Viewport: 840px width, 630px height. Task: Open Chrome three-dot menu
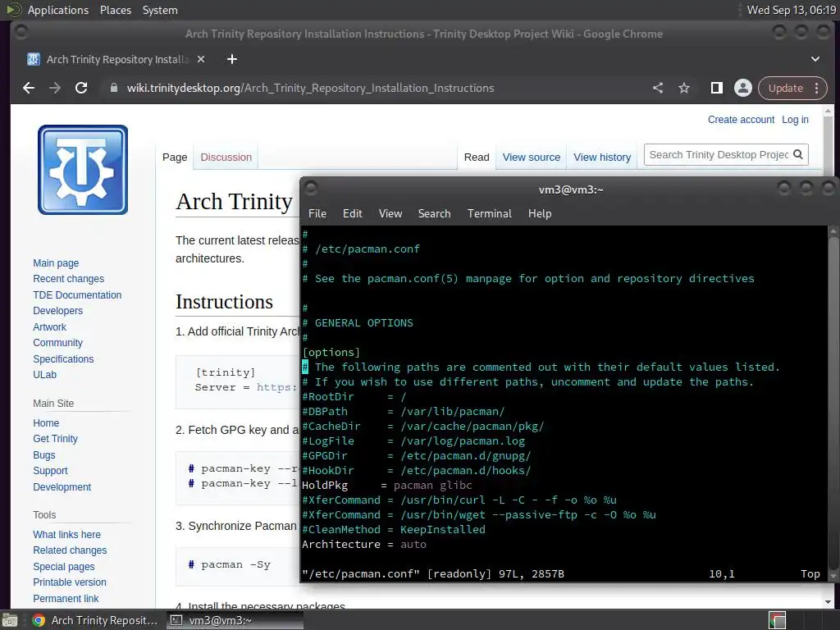tap(816, 88)
